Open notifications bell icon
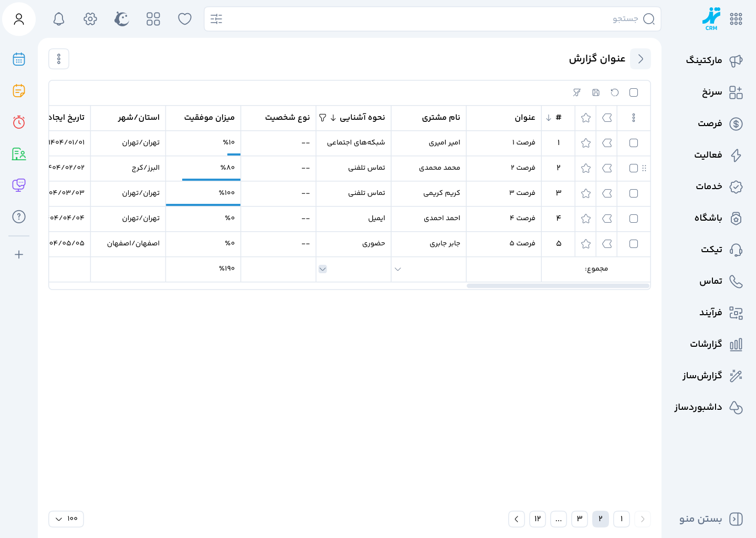The height and width of the screenshot is (538, 756). (x=59, y=19)
